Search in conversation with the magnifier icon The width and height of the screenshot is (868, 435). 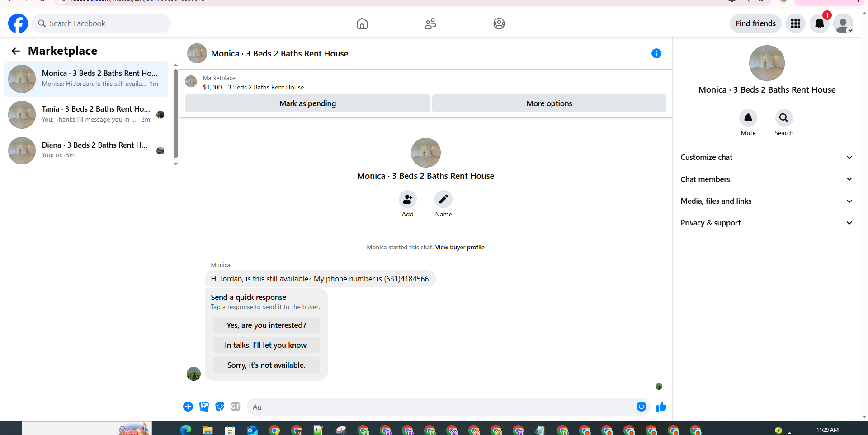[784, 118]
